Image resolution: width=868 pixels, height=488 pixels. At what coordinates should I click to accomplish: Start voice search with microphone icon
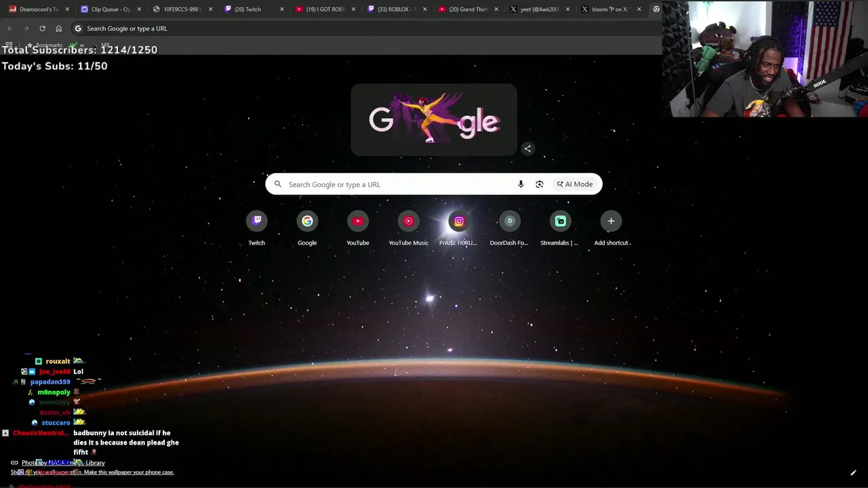pyautogui.click(x=521, y=184)
